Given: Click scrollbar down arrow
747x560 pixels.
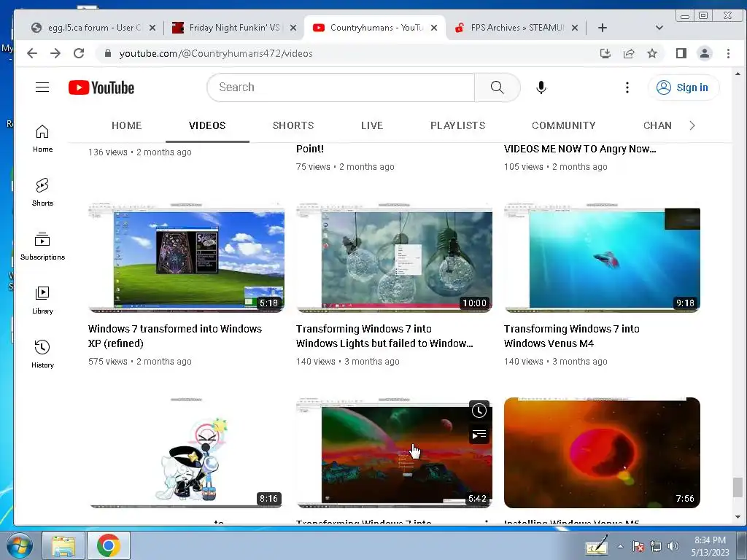Looking at the screenshot, I should click(738, 517).
